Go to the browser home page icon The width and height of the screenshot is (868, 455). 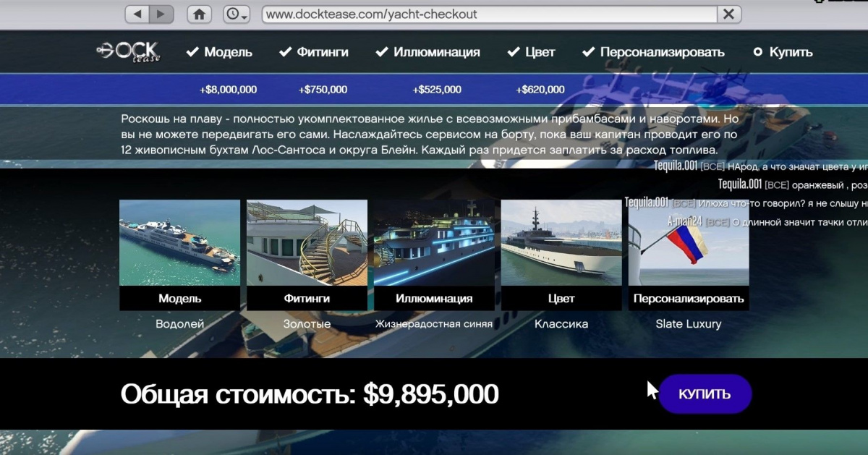(x=200, y=14)
